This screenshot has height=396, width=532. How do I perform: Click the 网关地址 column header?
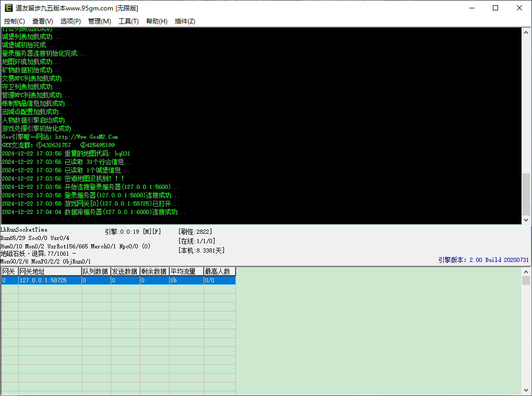[x=50, y=271]
